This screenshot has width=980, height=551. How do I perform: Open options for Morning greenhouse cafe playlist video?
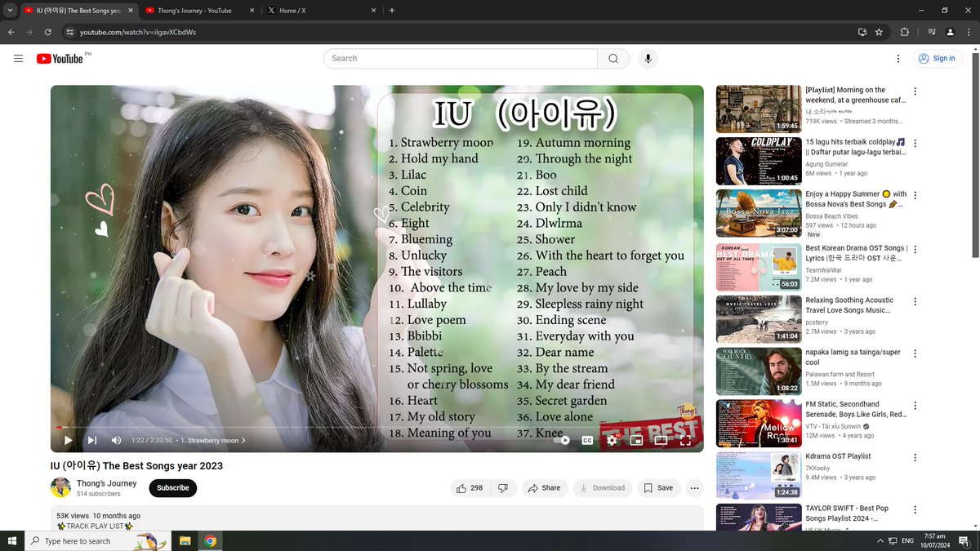pos(915,91)
